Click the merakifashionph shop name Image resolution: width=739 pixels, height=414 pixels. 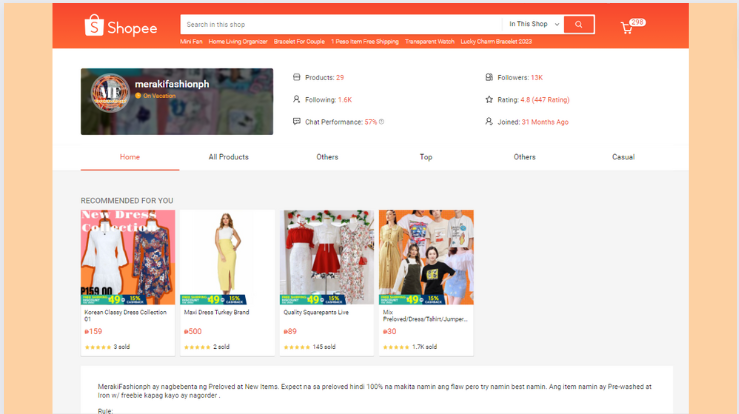[172, 84]
